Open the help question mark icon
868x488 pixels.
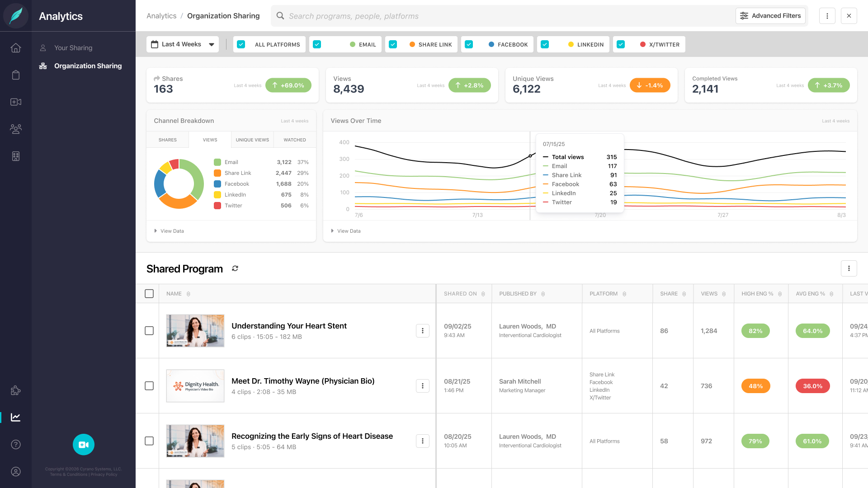(x=16, y=445)
